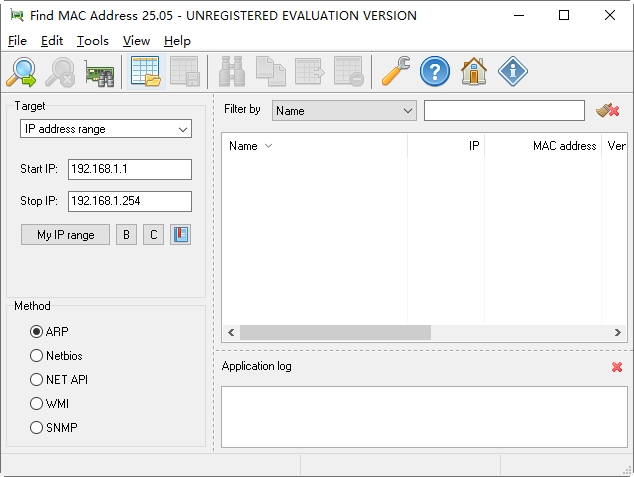Viewport: 634px width, 477px height.
Task: Open the Help menu
Action: [177, 41]
